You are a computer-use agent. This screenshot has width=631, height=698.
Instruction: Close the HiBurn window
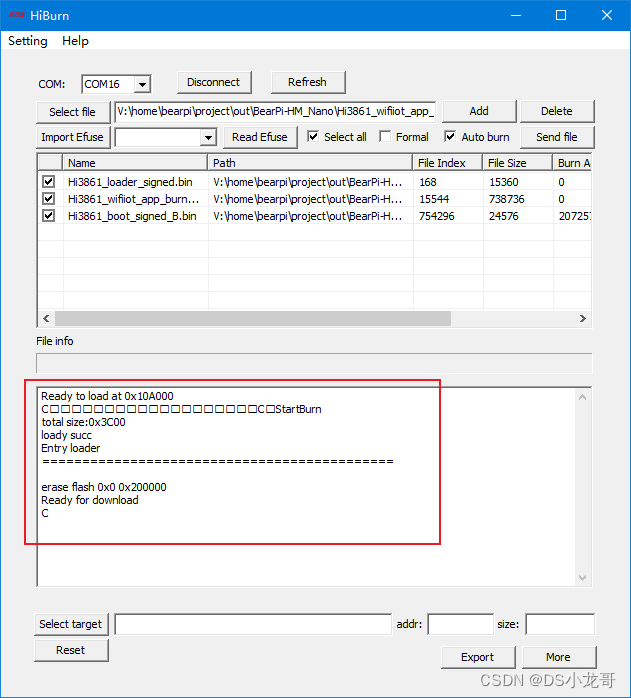click(607, 16)
